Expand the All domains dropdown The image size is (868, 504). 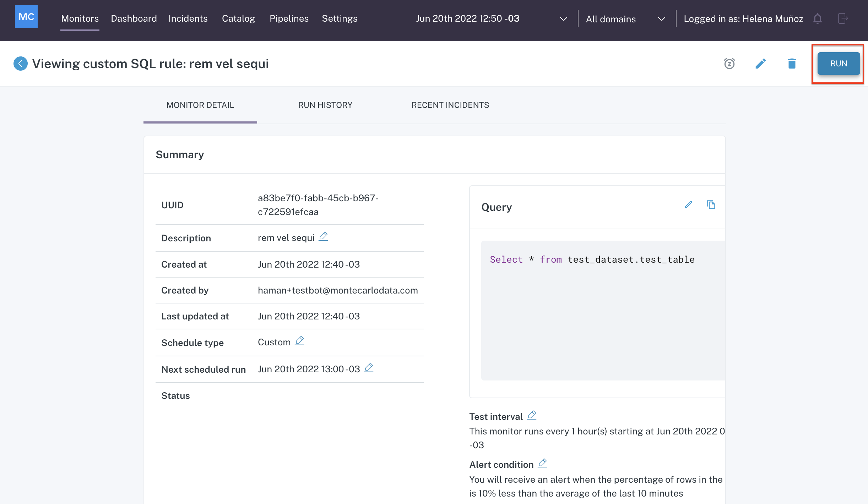point(625,19)
